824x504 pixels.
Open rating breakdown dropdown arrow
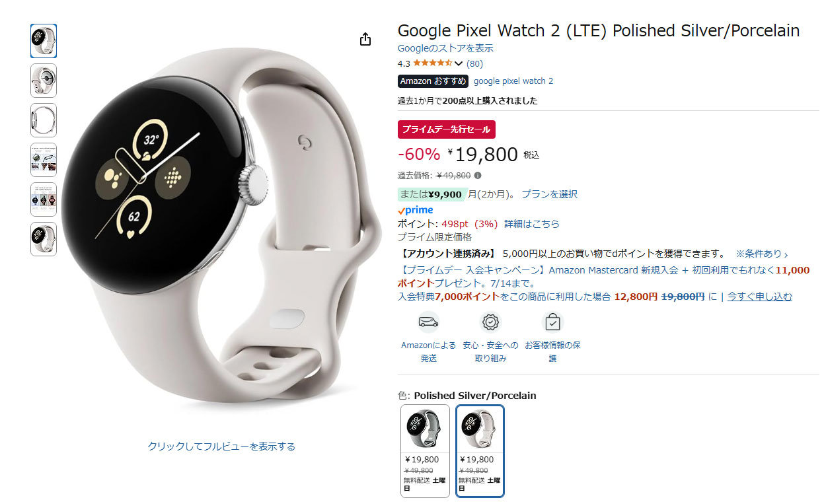(459, 64)
